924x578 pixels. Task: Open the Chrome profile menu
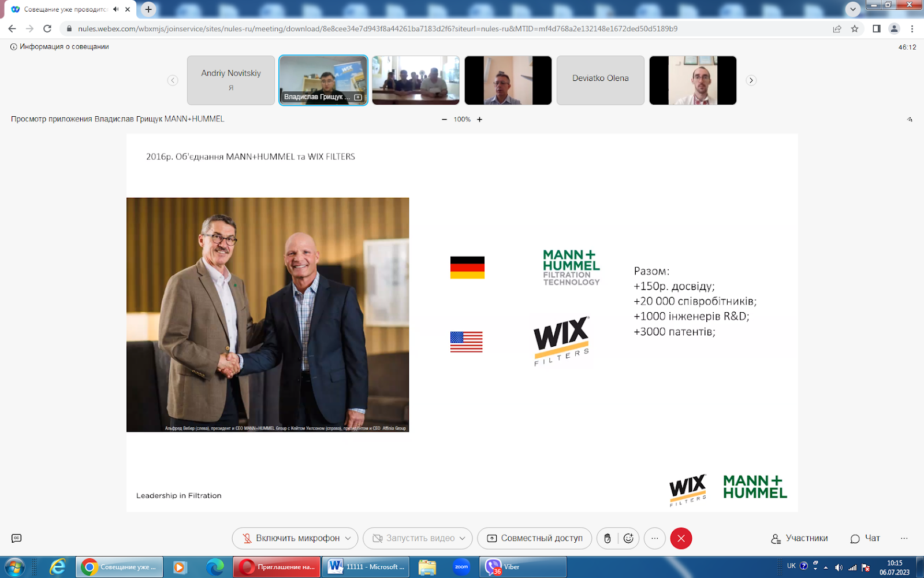[894, 28]
